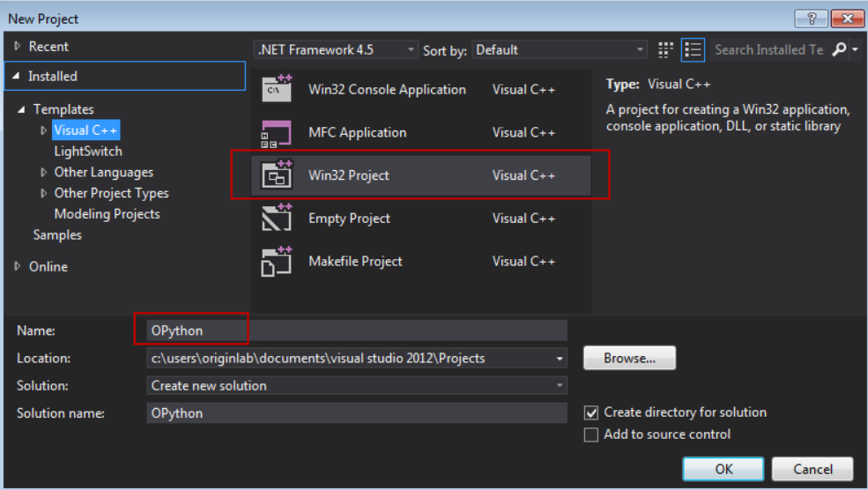Select the Online category label
This screenshot has height=490, width=868.
coord(48,266)
